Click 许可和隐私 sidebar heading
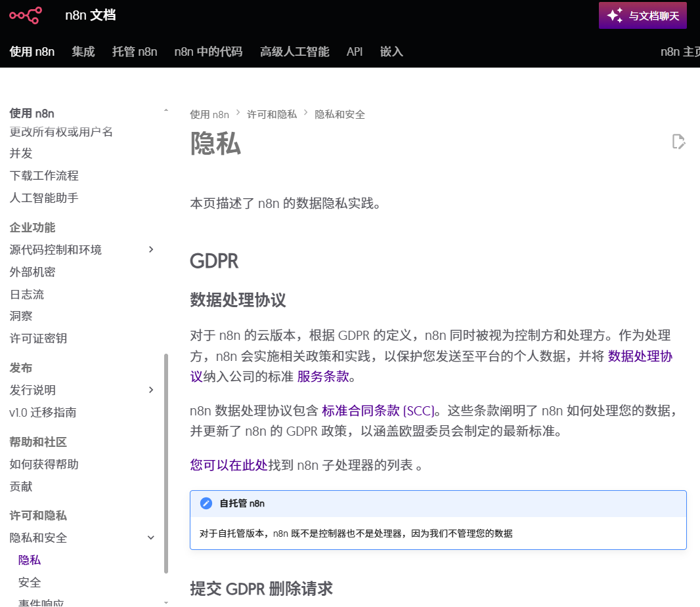This screenshot has width=700, height=607. [x=38, y=516]
